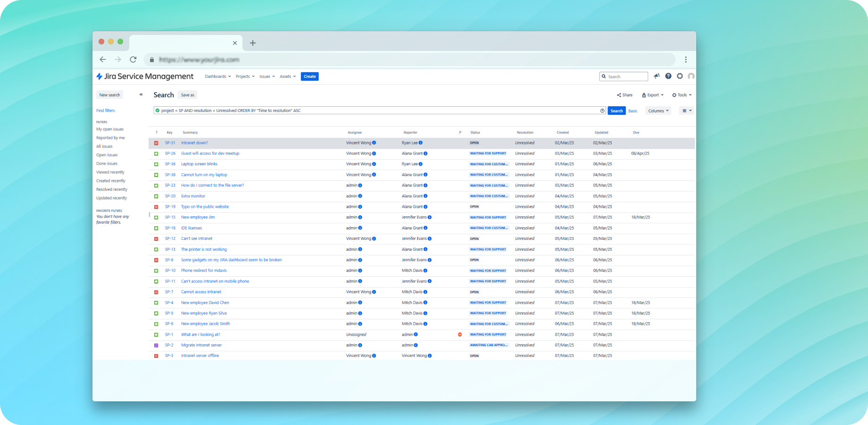Select the Reported by me filter
The image size is (868, 425).
coord(110,138)
